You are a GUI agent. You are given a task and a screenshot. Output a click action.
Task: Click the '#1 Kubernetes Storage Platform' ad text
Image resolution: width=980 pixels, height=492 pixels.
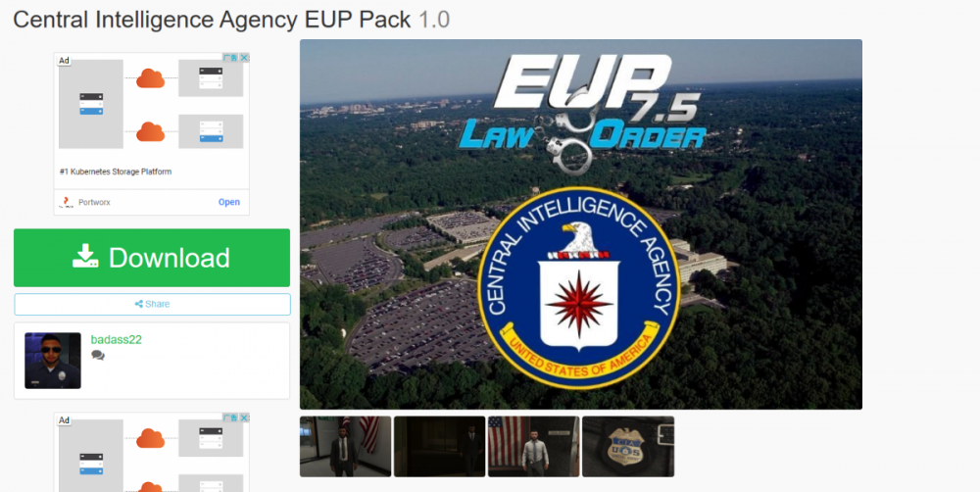116,172
